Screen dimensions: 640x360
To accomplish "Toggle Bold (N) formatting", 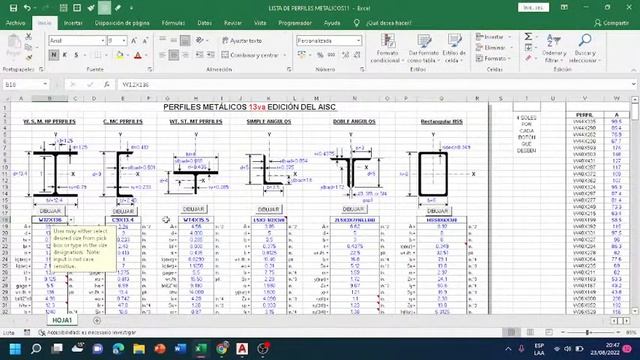I will [53, 55].
